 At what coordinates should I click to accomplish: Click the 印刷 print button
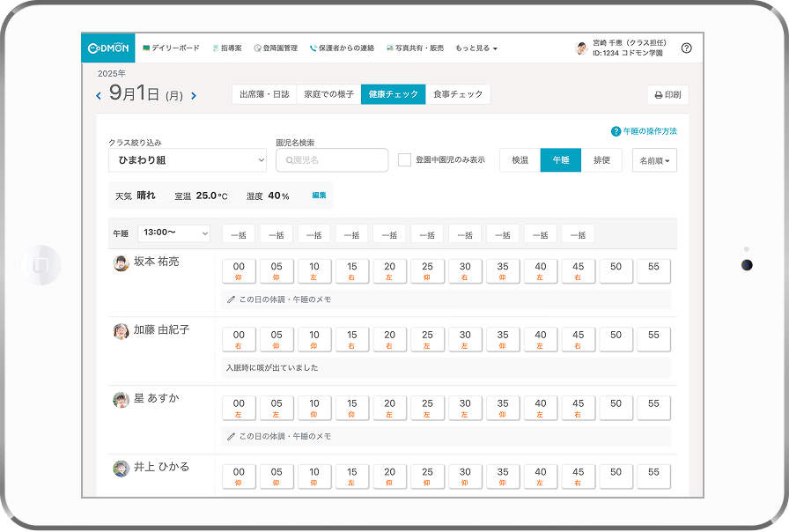[x=667, y=95]
